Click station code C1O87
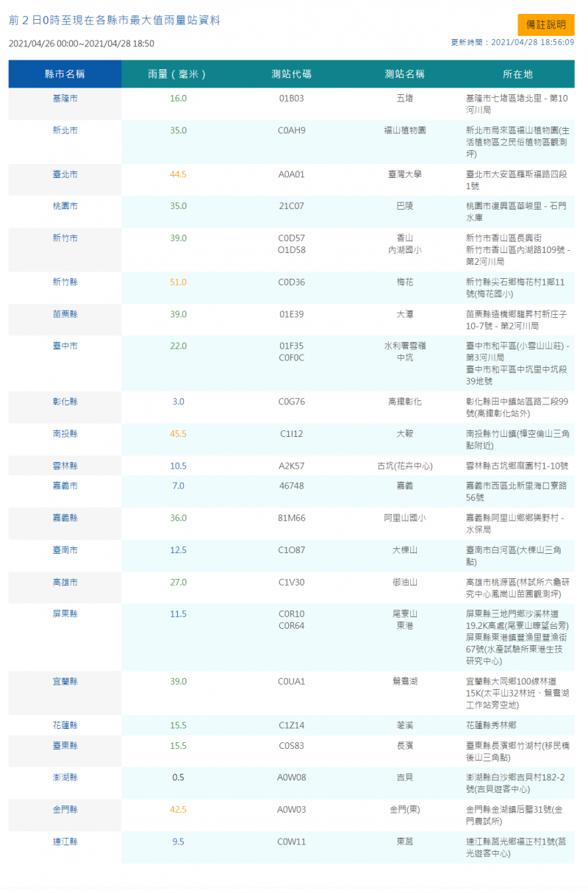Image resolution: width=588 pixels, height=893 pixels. 292,550
